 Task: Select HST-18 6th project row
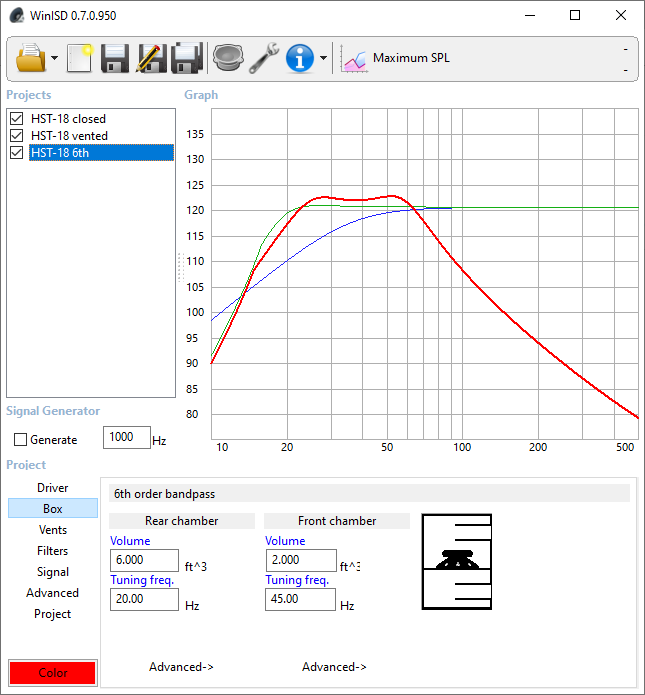pyautogui.click(x=101, y=152)
